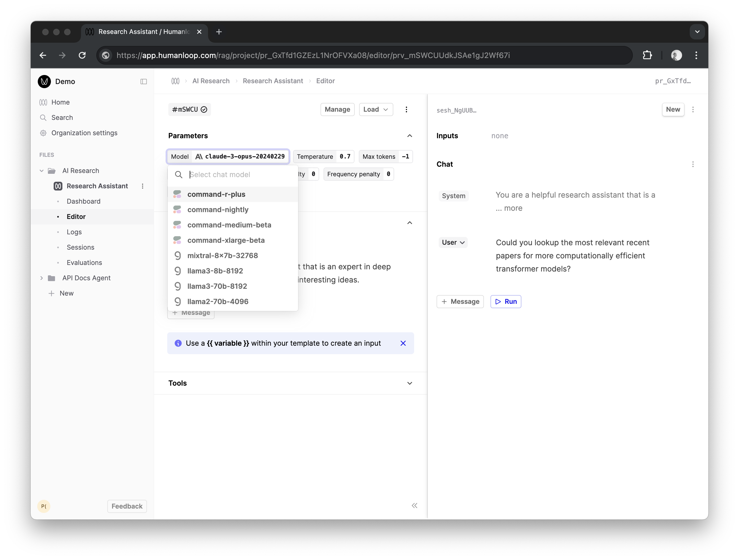Open the Sessions page
Image resolution: width=739 pixels, height=560 pixels.
tap(80, 248)
